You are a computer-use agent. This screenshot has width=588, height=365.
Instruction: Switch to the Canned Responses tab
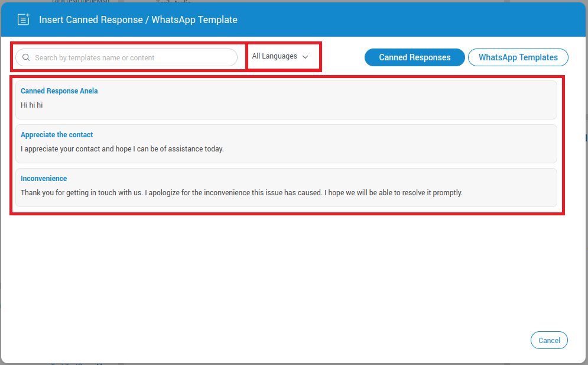click(x=415, y=57)
